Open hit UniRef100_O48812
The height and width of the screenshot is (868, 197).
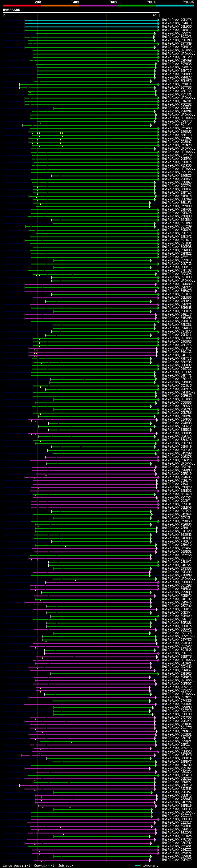click(x=177, y=30)
